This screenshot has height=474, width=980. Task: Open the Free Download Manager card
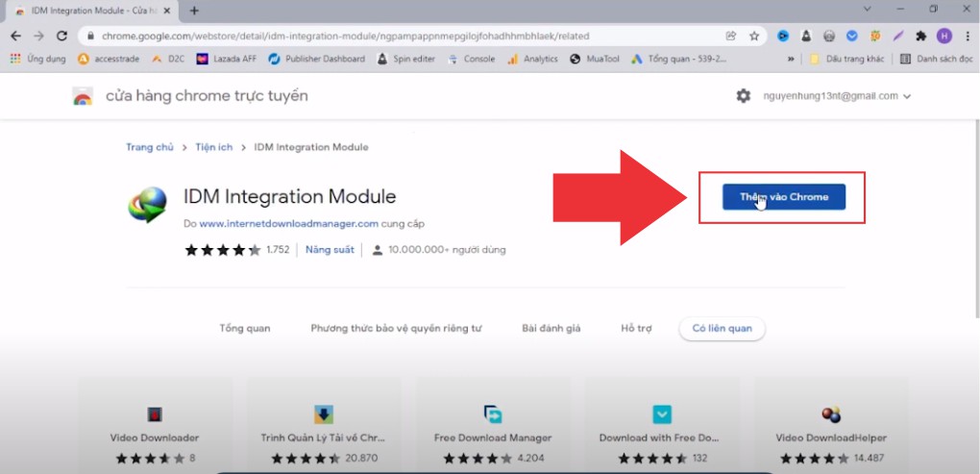coord(493,425)
